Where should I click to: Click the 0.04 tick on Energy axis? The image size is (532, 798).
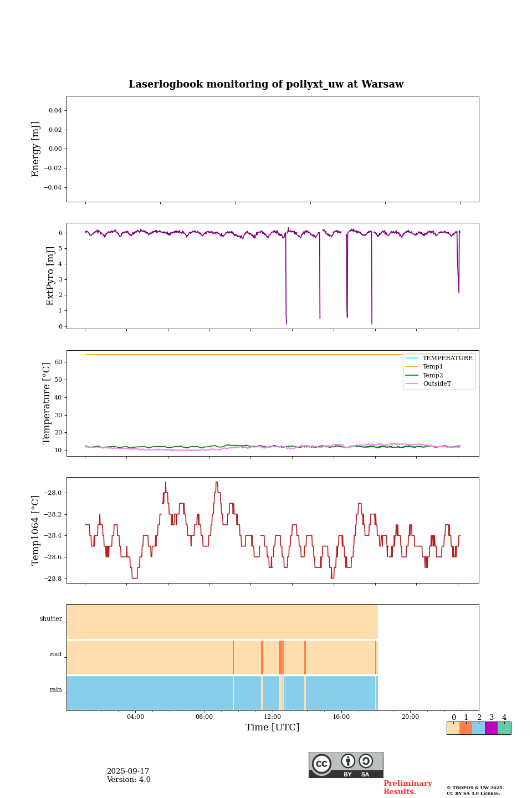point(55,110)
